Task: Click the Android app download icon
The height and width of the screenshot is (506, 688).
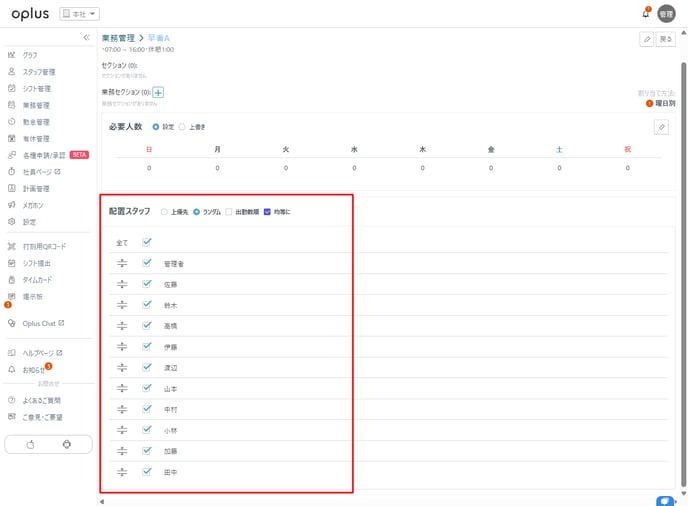Action: point(67,444)
